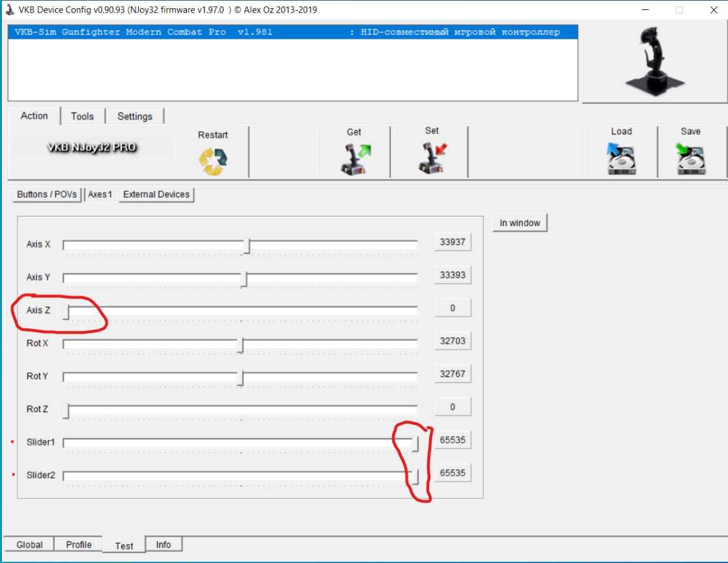This screenshot has height=563, width=728.
Task: Click the VKB NJoy32 PRO banner
Action: (92, 147)
